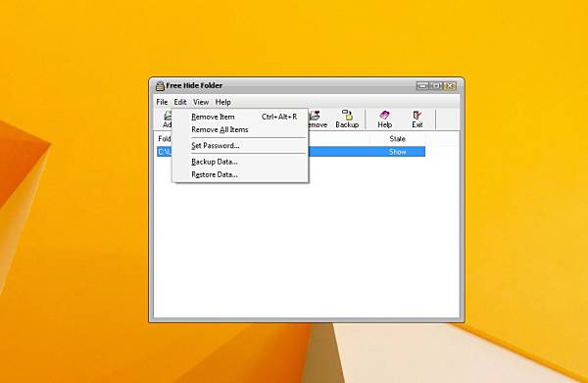Open the File menu
This screenshot has width=588, height=383.
[x=162, y=102]
